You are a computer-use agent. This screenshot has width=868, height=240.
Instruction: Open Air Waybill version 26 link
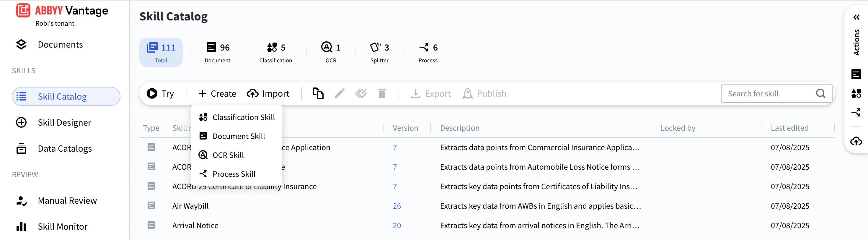(x=397, y=206)
